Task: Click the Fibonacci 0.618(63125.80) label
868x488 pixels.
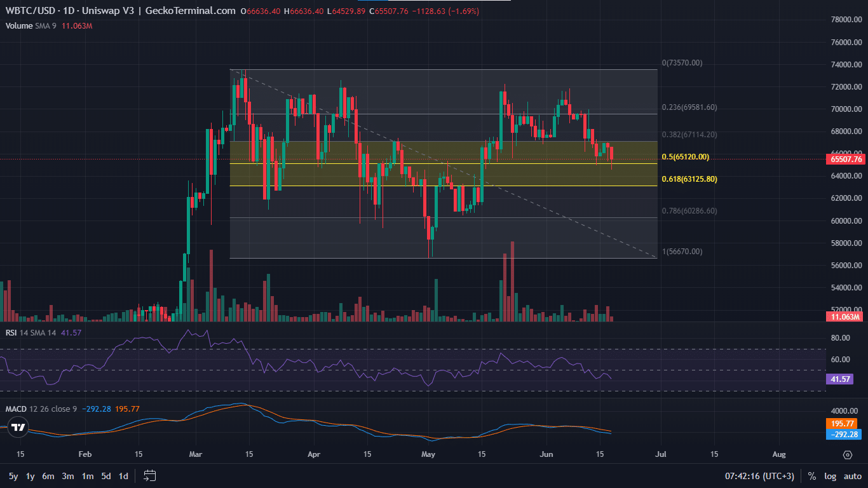Action: tap(689, 179)
